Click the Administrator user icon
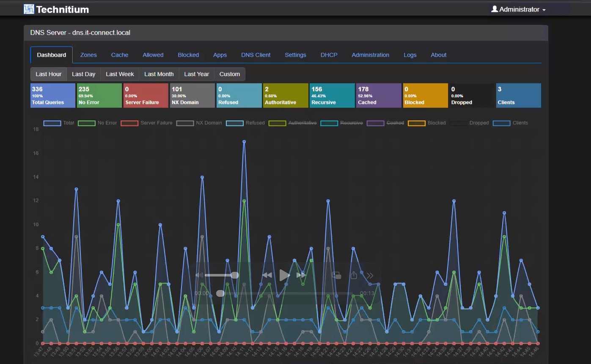The height and width of the screenshot is (364, 591). click(x=494, y=9)
